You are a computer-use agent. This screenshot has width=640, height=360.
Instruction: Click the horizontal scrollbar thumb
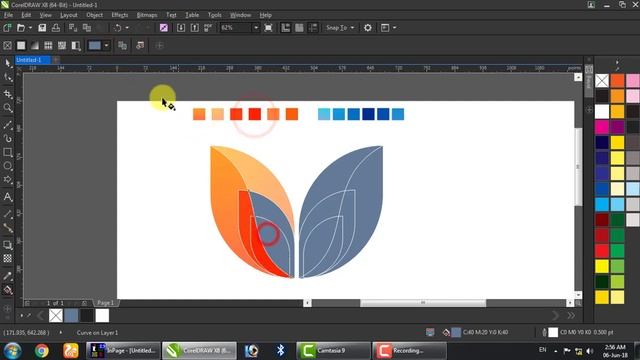coord(423,303)
